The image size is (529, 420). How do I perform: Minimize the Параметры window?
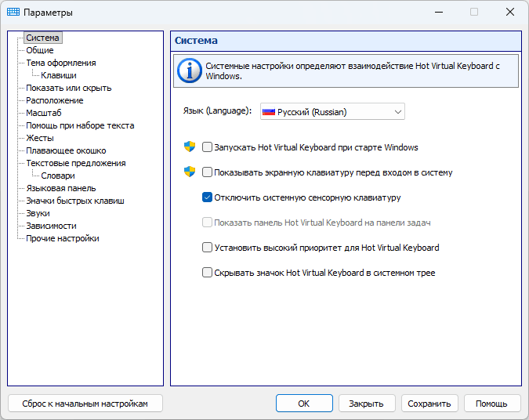click(x=439, y=12)
